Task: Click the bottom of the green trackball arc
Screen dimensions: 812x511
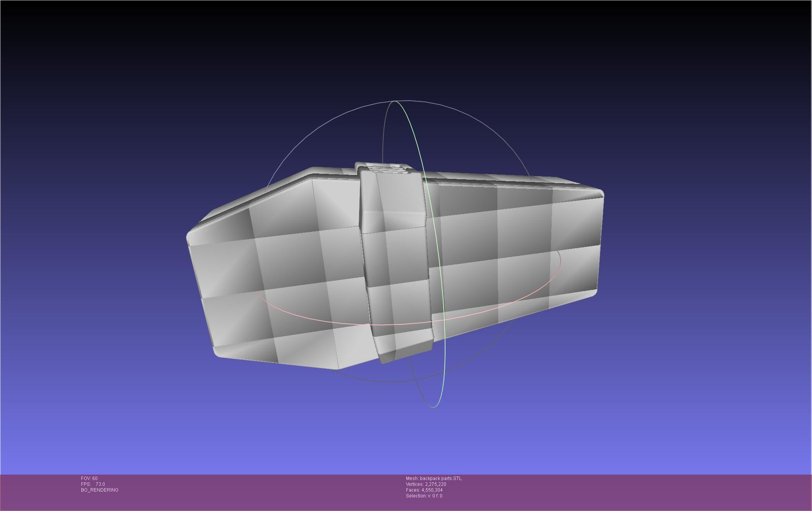Action: tap(434, 407)
